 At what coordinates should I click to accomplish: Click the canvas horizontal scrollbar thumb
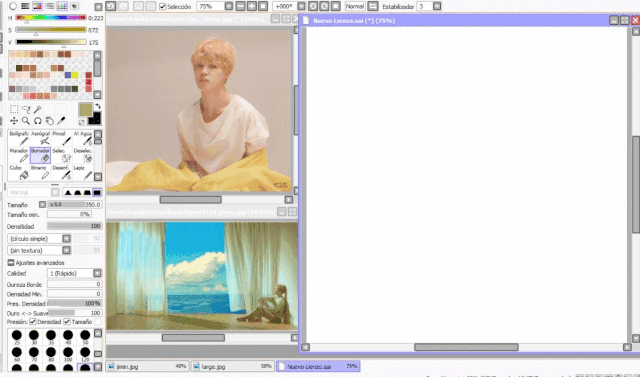tap(466, 347)
